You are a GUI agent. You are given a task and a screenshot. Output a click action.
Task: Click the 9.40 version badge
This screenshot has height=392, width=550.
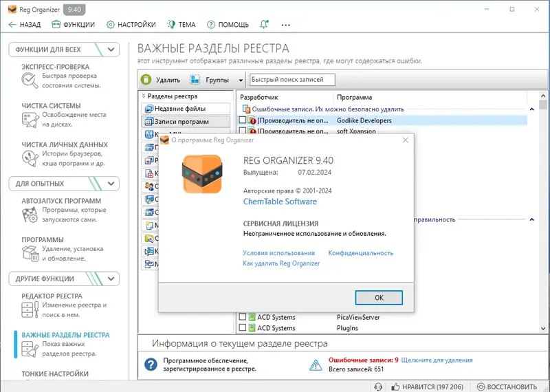(x=74, y=10)
